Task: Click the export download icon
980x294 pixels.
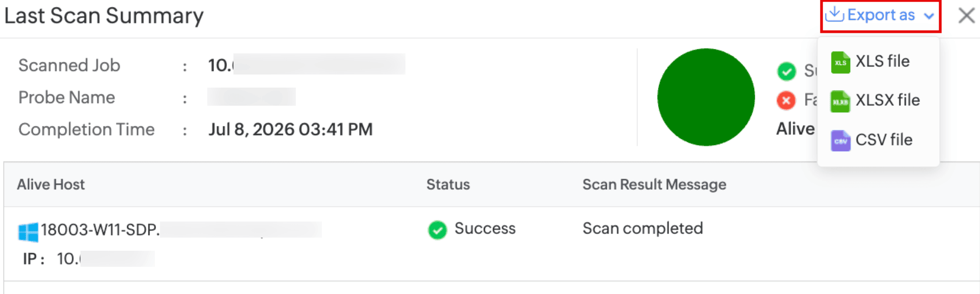Action: 835,15
